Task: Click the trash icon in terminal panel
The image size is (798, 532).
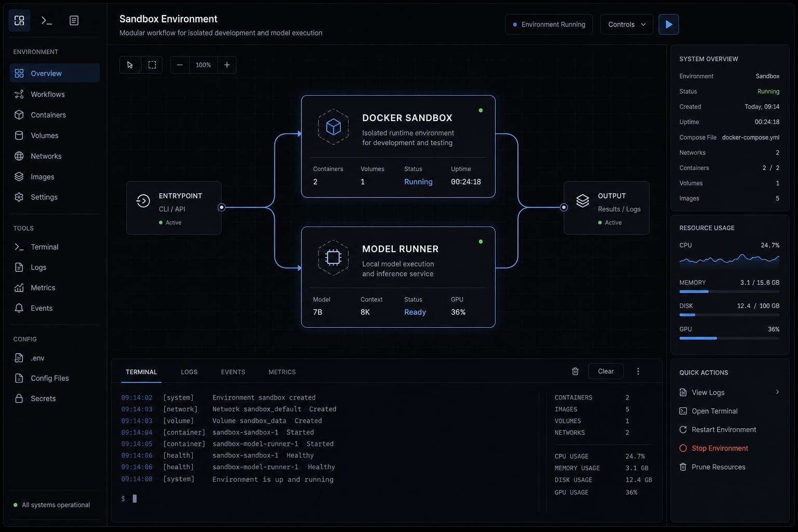Action: click(575, 371)
